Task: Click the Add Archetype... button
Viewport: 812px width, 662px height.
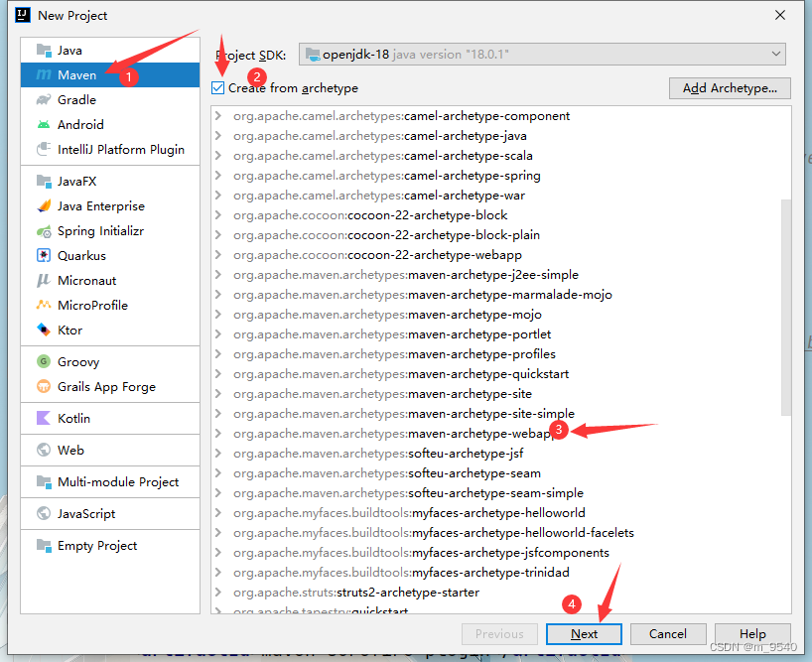Action: [x=730, y=88]
